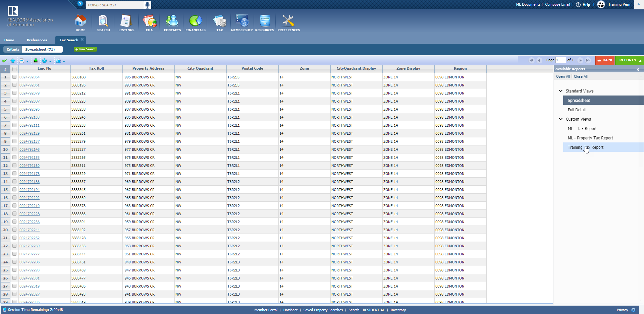
Task: Click Open All in Available Reports
Action: 563,76
